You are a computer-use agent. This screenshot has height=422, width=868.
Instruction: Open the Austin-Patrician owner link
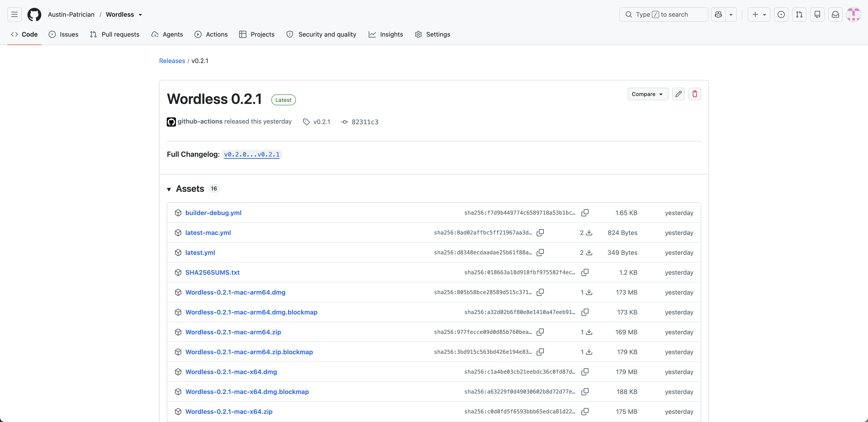pos(71,14)
